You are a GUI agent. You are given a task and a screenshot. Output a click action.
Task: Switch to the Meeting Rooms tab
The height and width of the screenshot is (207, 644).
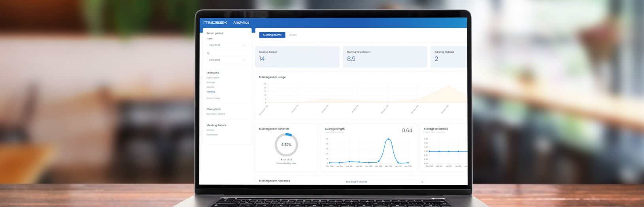click(272, 35)
